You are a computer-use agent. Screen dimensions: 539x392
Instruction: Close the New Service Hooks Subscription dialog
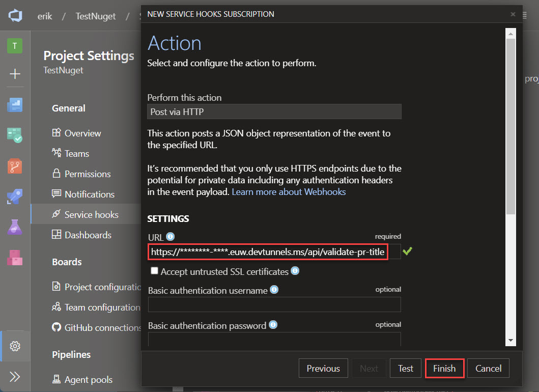pyautogui.click(x=513, y=14)
